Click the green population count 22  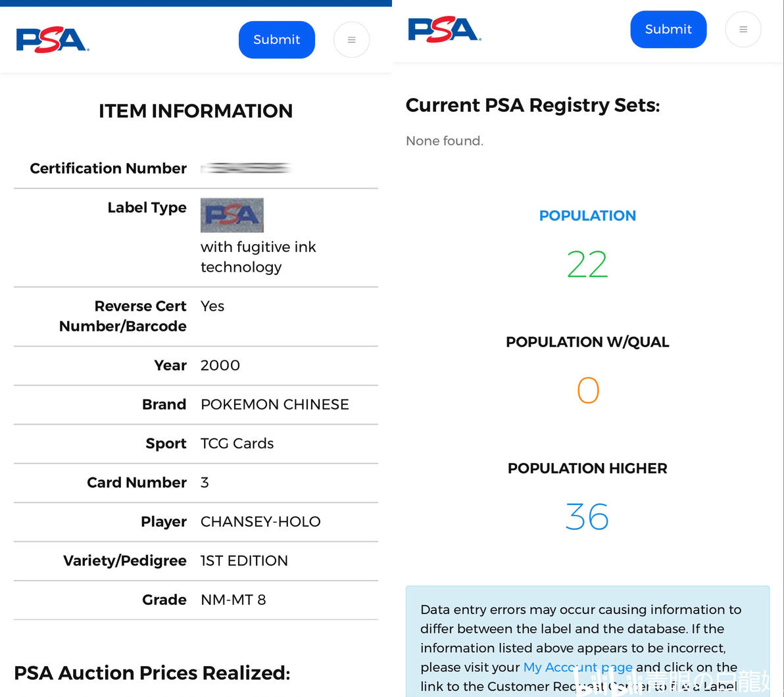(587, 264)
